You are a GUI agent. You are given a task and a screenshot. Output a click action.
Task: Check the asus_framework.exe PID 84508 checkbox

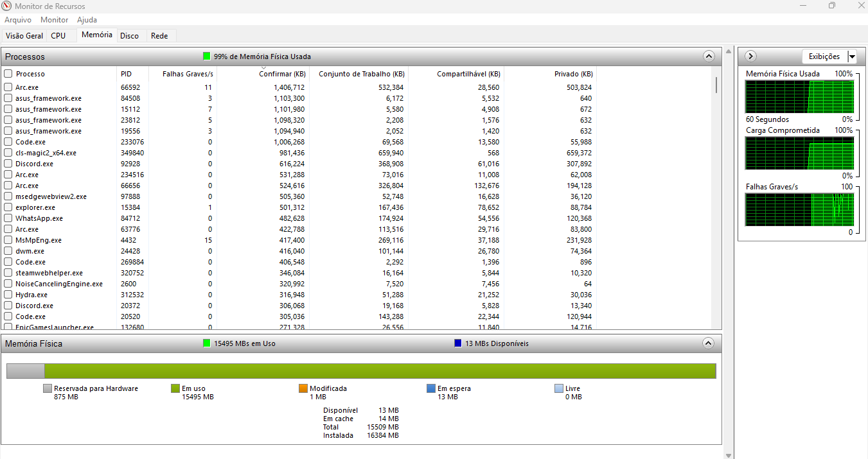(x=8, y=98)
